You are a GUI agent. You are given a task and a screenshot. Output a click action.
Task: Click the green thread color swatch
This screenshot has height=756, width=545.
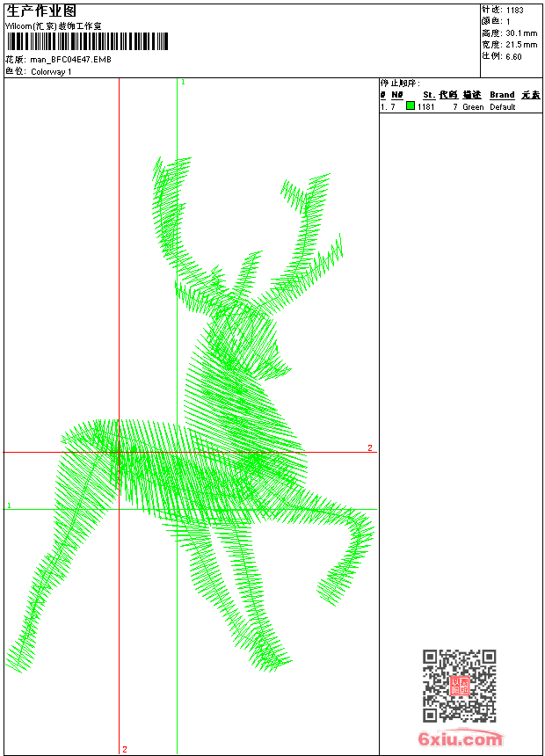pyautogui.click(x=411, y=106)
